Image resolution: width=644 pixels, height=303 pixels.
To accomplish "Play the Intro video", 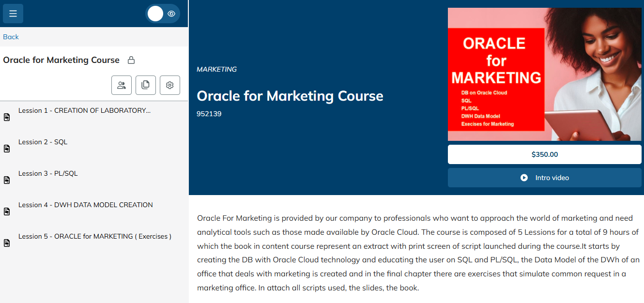I will point(545,178).
